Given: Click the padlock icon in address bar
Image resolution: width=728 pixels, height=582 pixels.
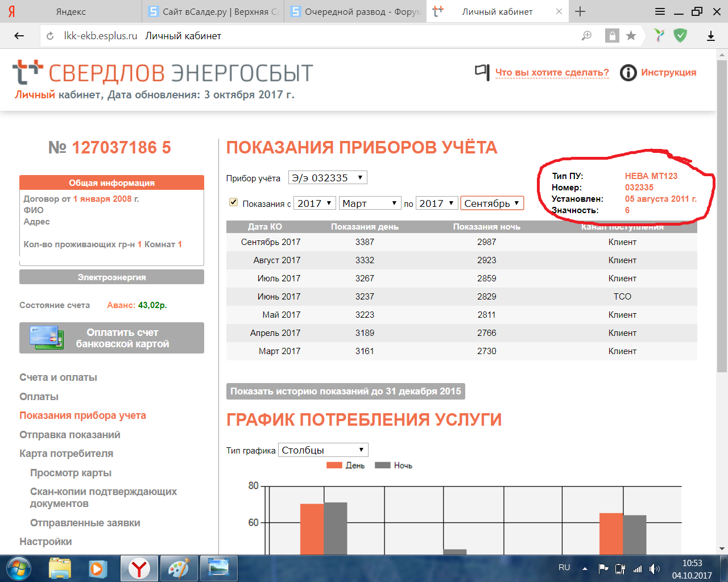Looking at the screenshot, I should pos(612,36).
